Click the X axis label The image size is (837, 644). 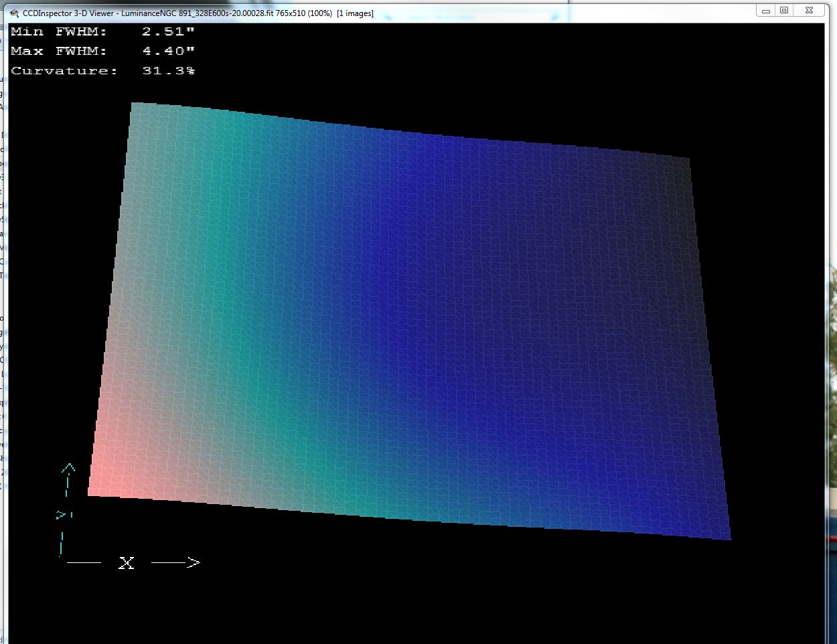[127, 563]
